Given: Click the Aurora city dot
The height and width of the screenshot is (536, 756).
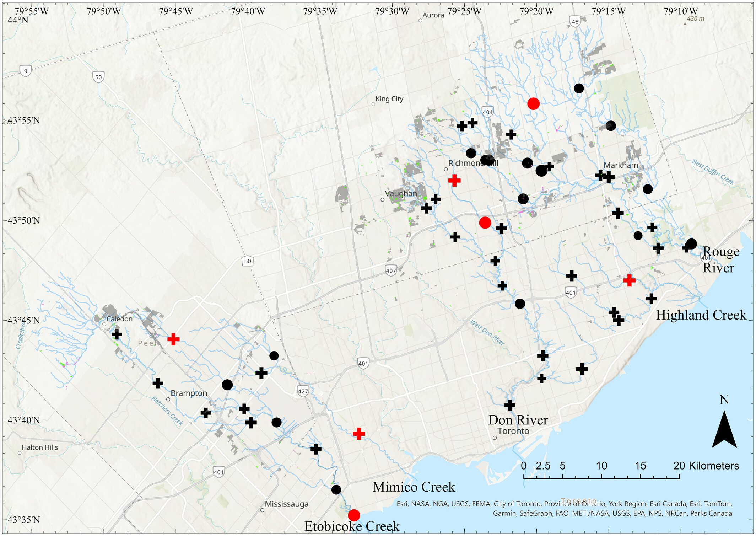Looking at the screenshot, I should coord(420,21).
